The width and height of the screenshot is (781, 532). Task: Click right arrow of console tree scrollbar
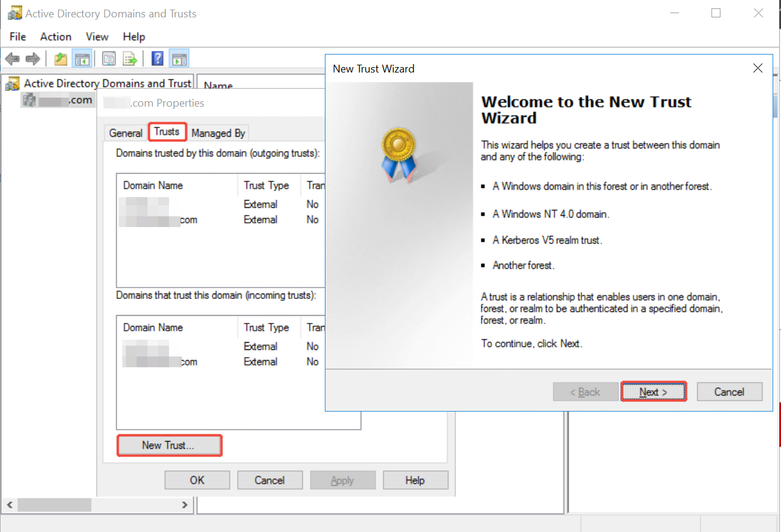click(x=185, y=505)
